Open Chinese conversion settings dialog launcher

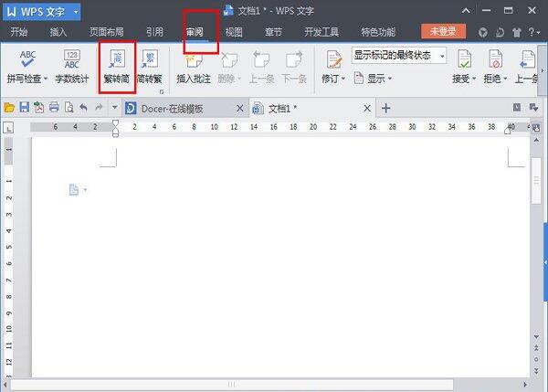point(162,91)
